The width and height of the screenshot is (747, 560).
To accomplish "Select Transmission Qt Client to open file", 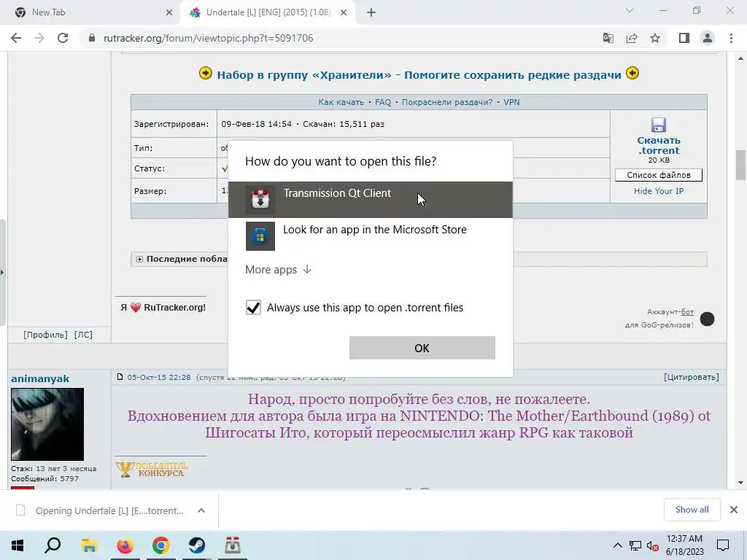I will point(370,200).
